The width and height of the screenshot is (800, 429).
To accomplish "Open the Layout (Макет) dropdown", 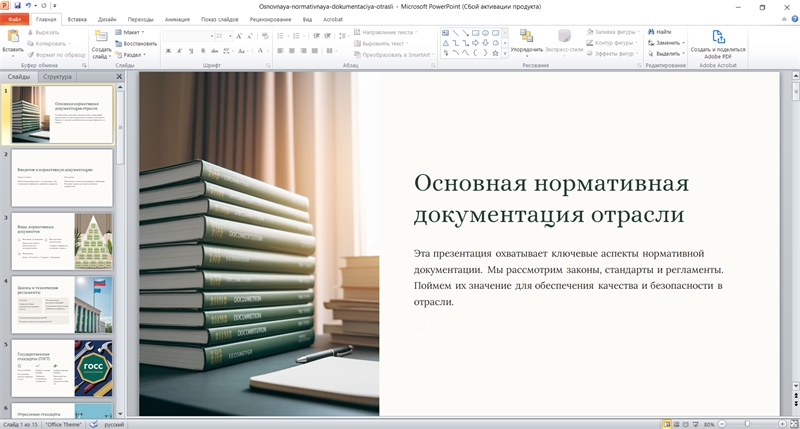I will click(x=130, y=32).
